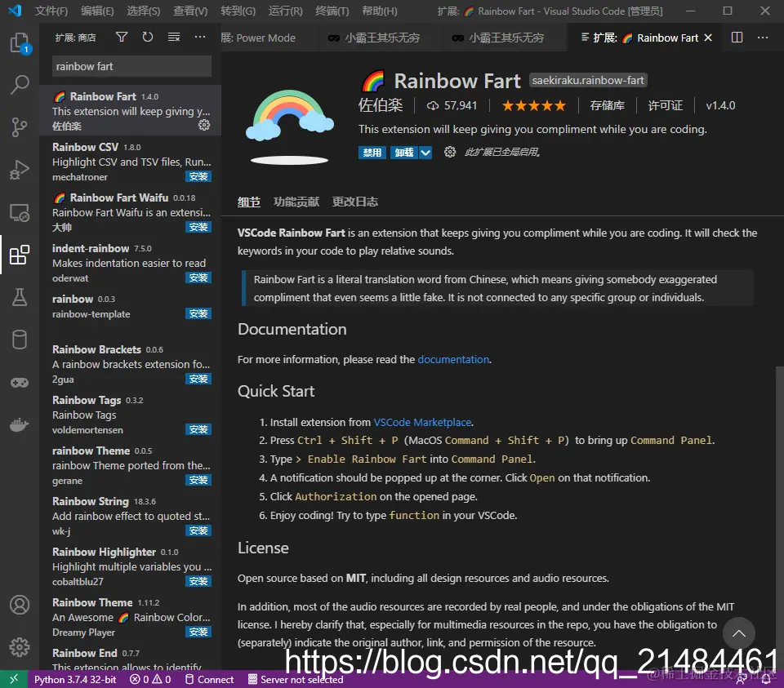Install the Rainbow CSV extension
Viewport: 784px width, 688px height.
point(198,176)
